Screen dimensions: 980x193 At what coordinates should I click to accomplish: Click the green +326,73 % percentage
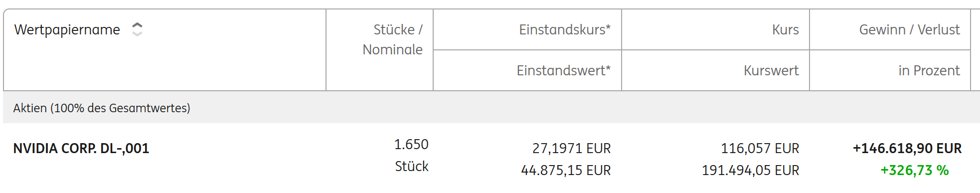tap(914, 170)
